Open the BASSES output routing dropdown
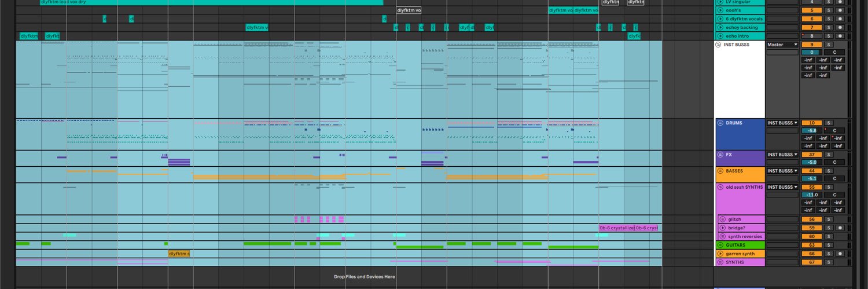Screen dimensions: 868x289 click(782, 171)
